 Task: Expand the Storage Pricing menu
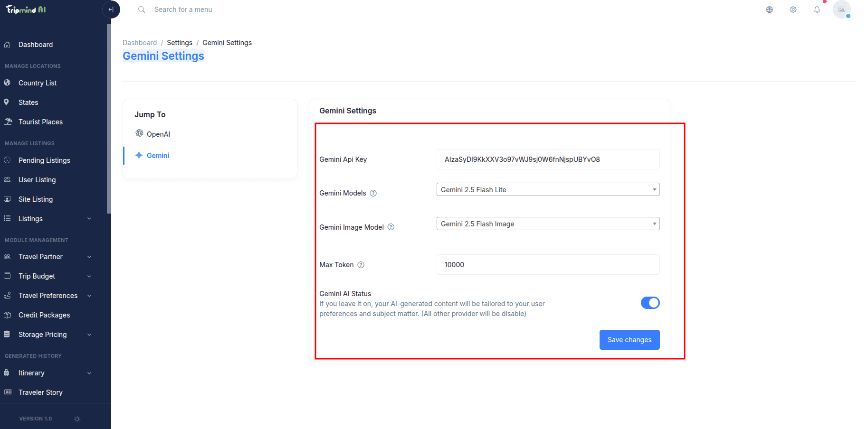(48, 335)
